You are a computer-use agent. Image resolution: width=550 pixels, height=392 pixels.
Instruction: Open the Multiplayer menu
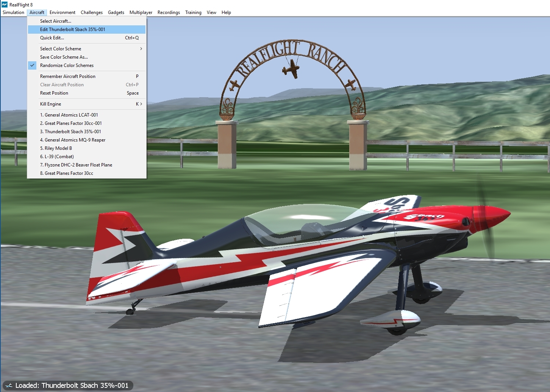pos(141,12)
